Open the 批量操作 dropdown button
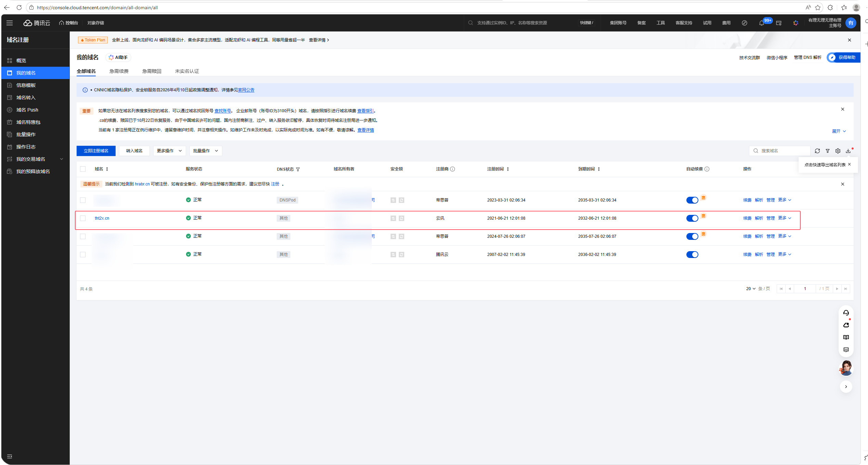 pyautogui.click(x=206, y=151)
